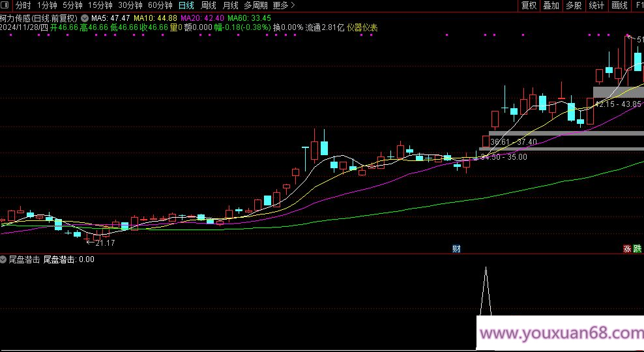Click the MA20: 42.40 label
644x352 pixels.
202,18
